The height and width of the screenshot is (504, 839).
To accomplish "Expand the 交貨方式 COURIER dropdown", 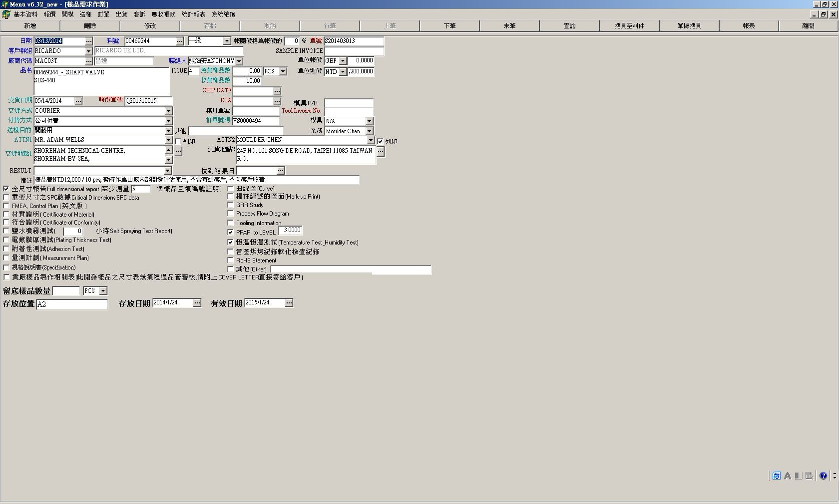I will coord(168,111).
